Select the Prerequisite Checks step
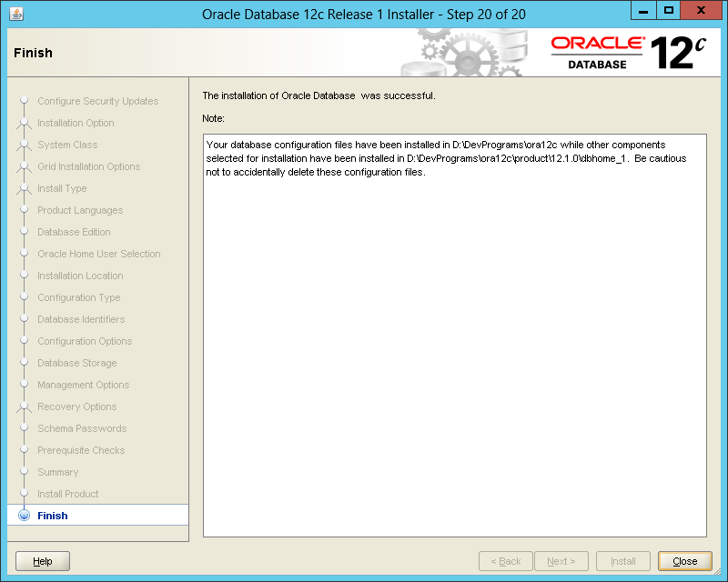The height and width of the screenshot is (582, 728). pos(81,450)
